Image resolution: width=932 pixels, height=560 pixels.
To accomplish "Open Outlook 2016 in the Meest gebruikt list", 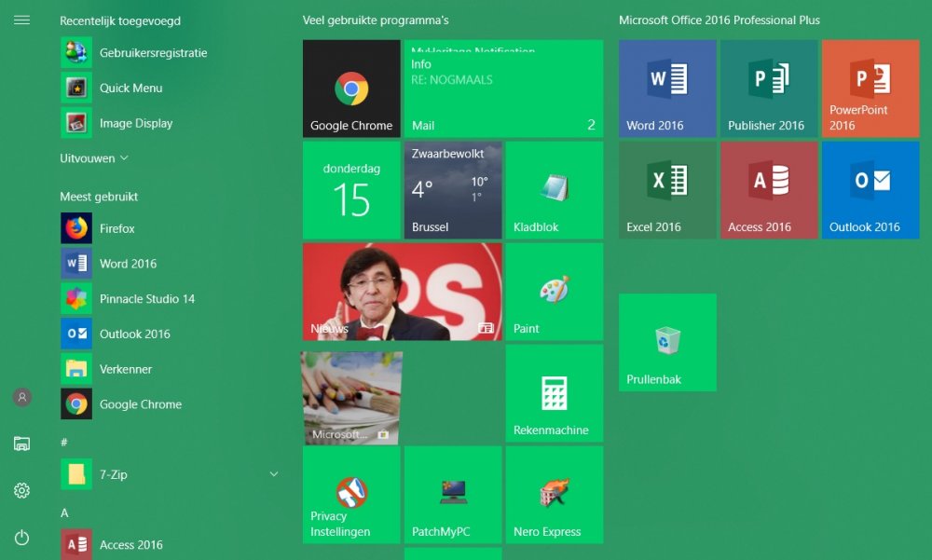I will point(170,334).
